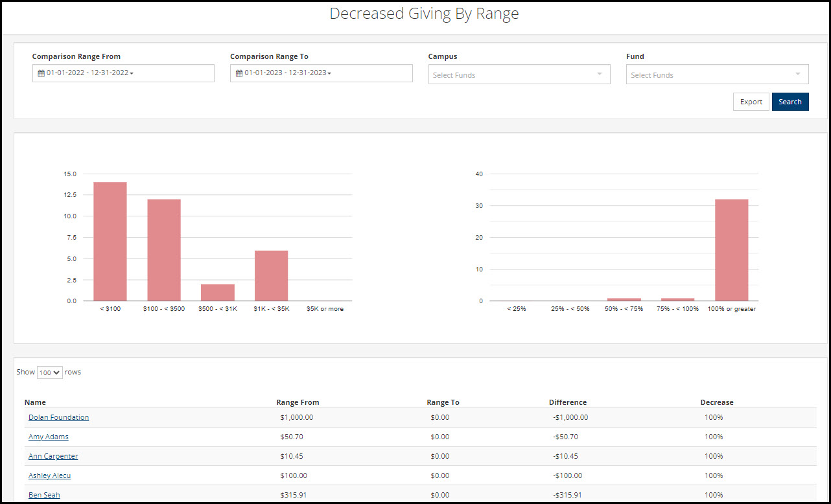Click the '$5K or more' axis label
Viewport: 831px width, 504px height.
(x=325, y=309)
